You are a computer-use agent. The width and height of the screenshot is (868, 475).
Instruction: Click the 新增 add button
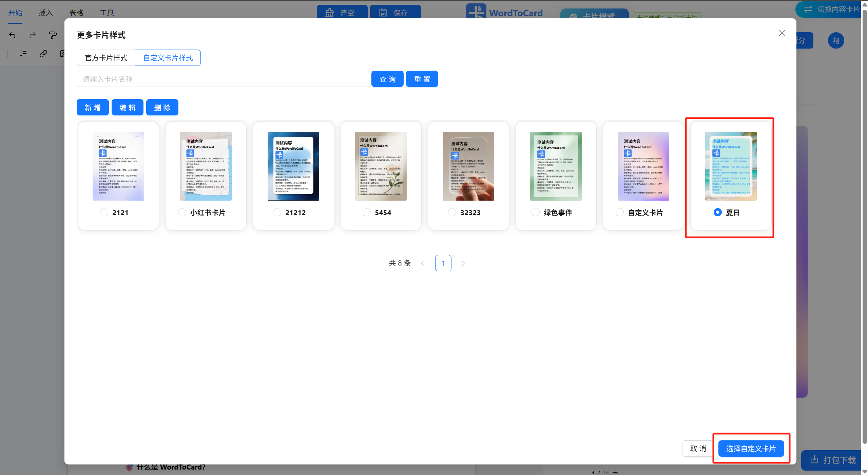point(92,107)
